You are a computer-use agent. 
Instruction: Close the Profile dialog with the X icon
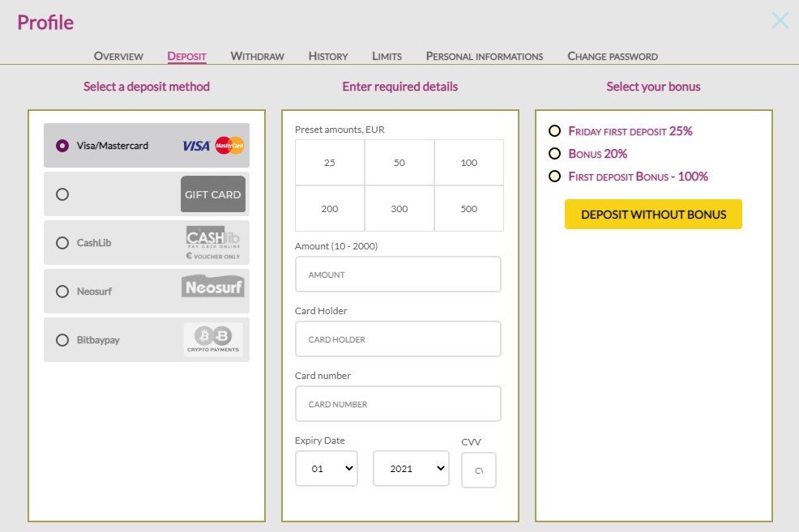coord(780,20)
